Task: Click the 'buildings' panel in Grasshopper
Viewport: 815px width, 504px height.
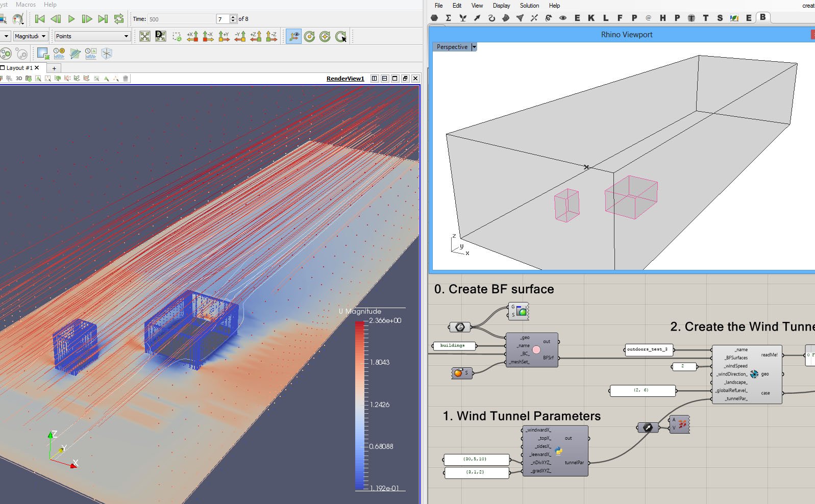Action: [x=454, y=346]
